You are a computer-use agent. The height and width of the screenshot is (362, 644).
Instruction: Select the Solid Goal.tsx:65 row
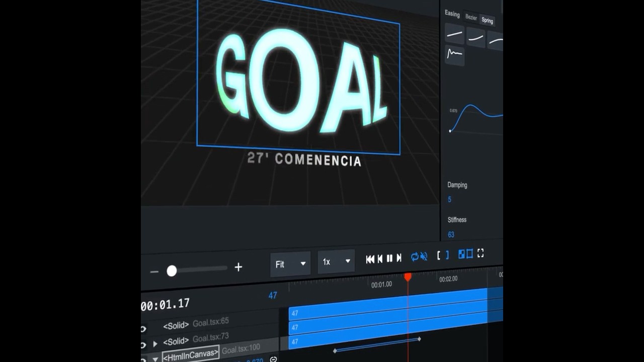210,324
